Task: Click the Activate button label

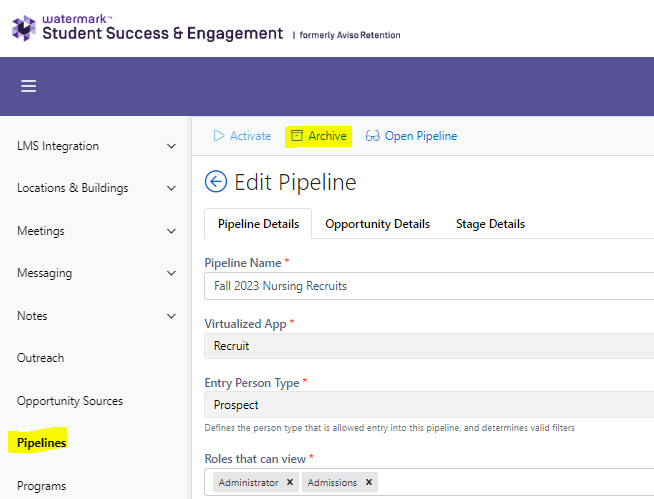Action: 250,136
